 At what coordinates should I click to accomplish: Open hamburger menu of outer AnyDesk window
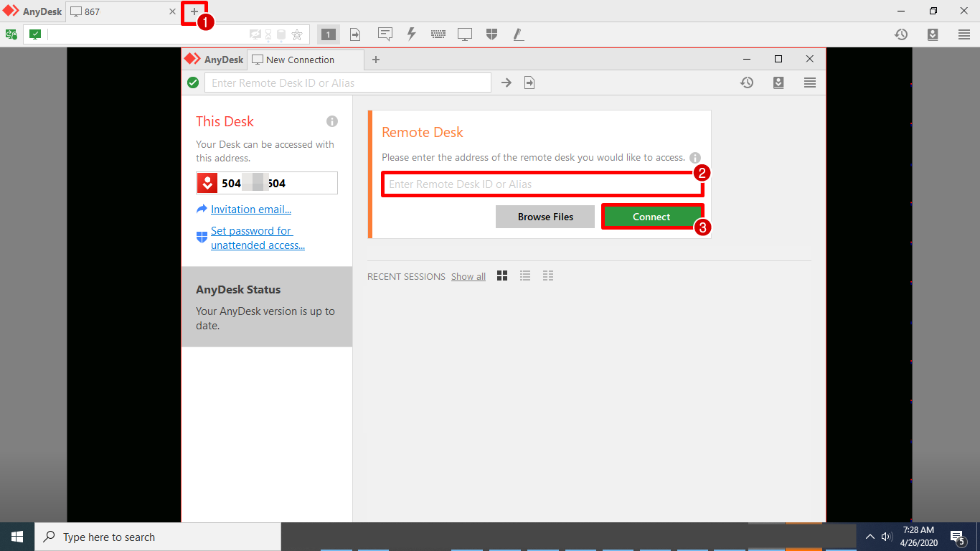pos(964,34)
